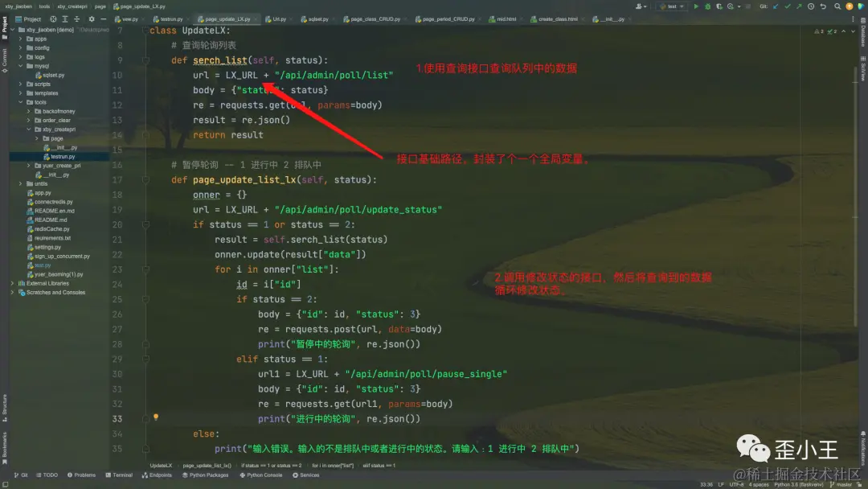Open Search Everywhere magnifier icon
The height and width of the screenshot is (489, 868).
pos(837,6)
